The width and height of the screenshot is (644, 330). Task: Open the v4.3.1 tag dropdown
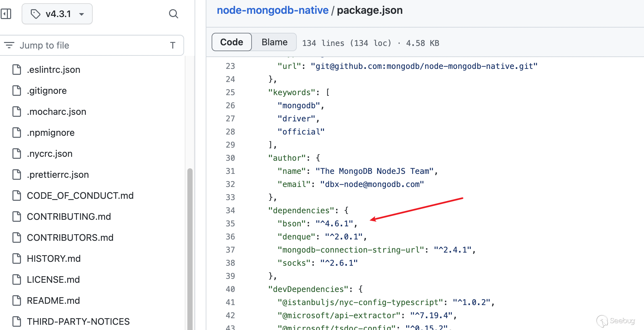[57, 14]
